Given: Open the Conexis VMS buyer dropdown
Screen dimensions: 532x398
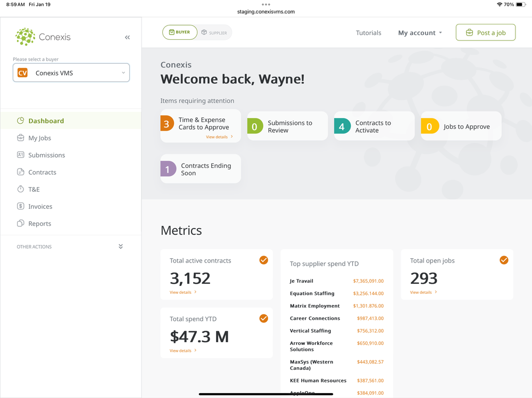Looking at the screenshot, I should (x=71, y=73).
